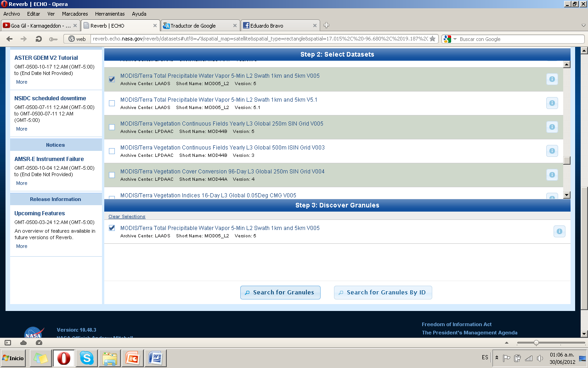Uncheck MODIS/Terra Water Vapor V005 in Step 2

pos(112,79)
